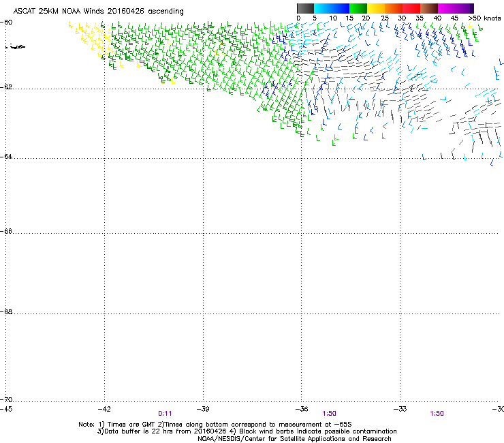The width and height of the screenshot is (504, 443).
Task: Click the green 15-20 knots color segment
Action: tap(358, 8)
